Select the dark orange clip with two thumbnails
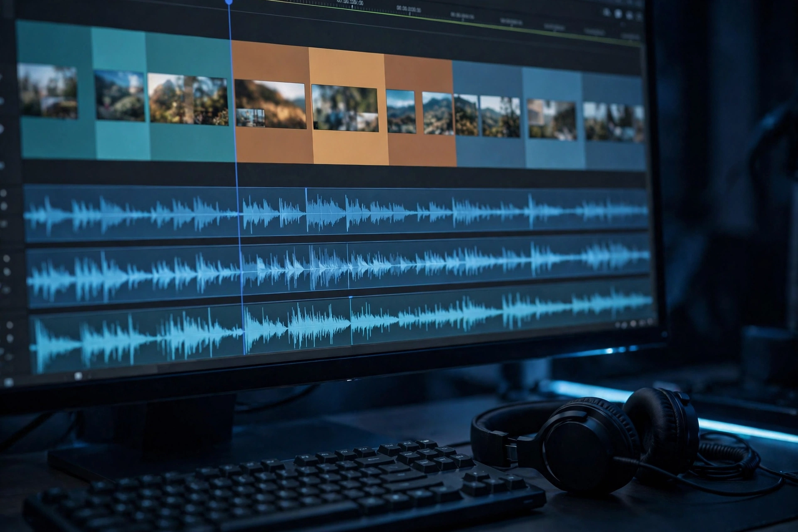Viewport: 798px width, 532px height. click(420, 110)
